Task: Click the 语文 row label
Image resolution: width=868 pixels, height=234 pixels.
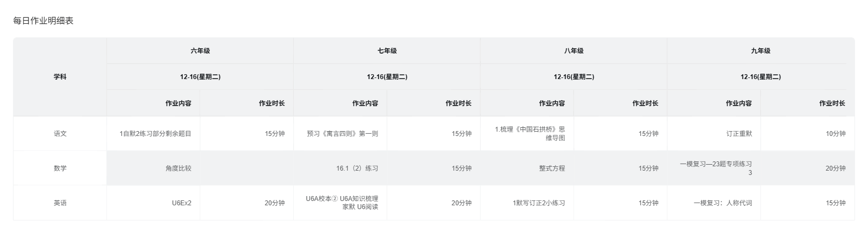Action: (x=60, y=134)
